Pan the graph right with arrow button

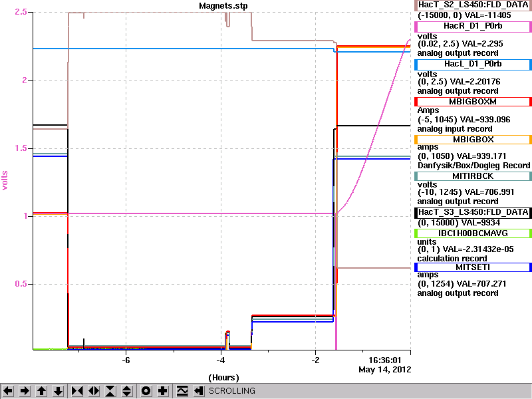(25, 391)
